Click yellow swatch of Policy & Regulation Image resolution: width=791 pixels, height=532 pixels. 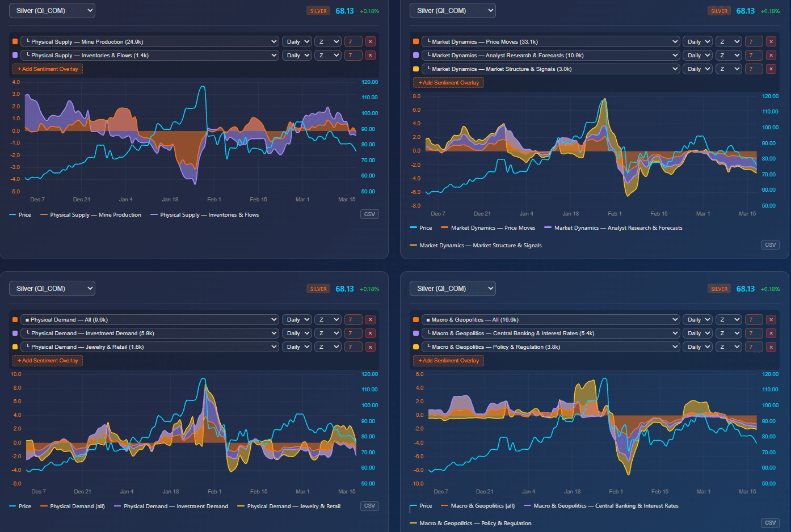pos(416,347)
